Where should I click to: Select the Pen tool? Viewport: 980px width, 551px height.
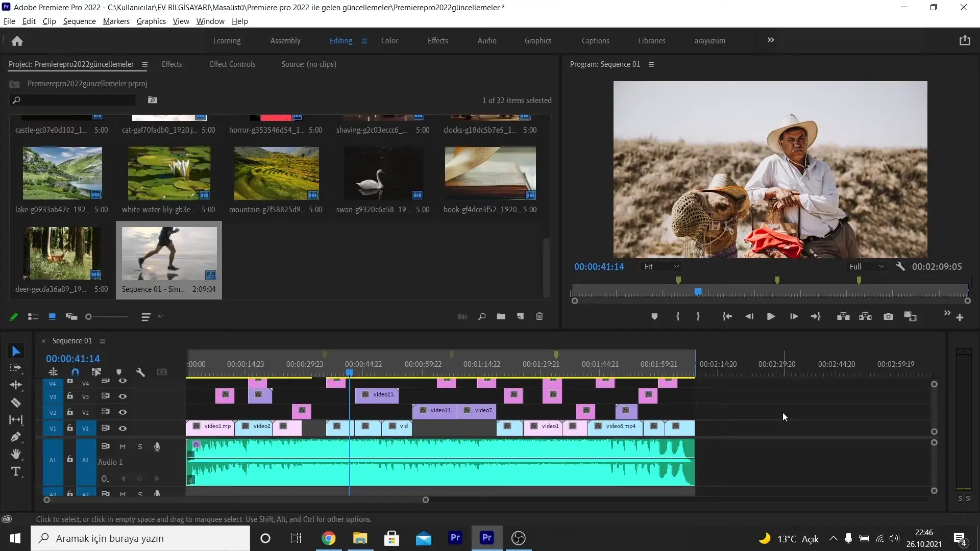[x=16, y=437]
